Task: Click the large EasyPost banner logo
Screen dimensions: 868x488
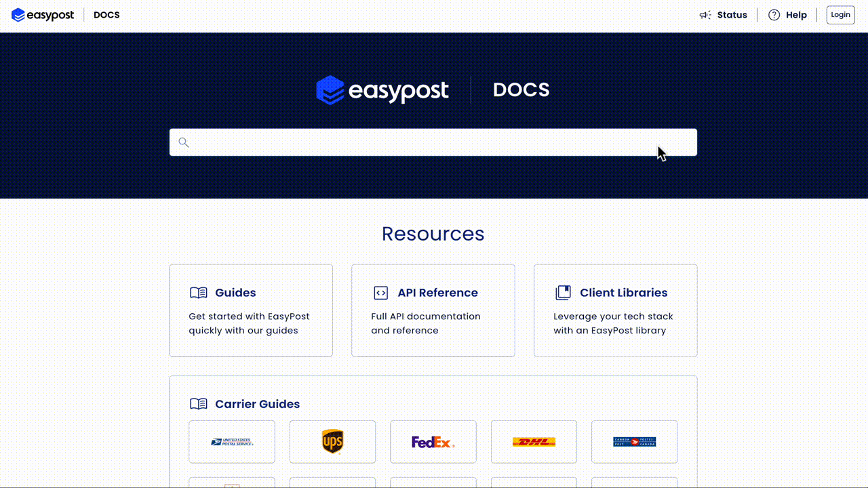Action: pos(382,90)
